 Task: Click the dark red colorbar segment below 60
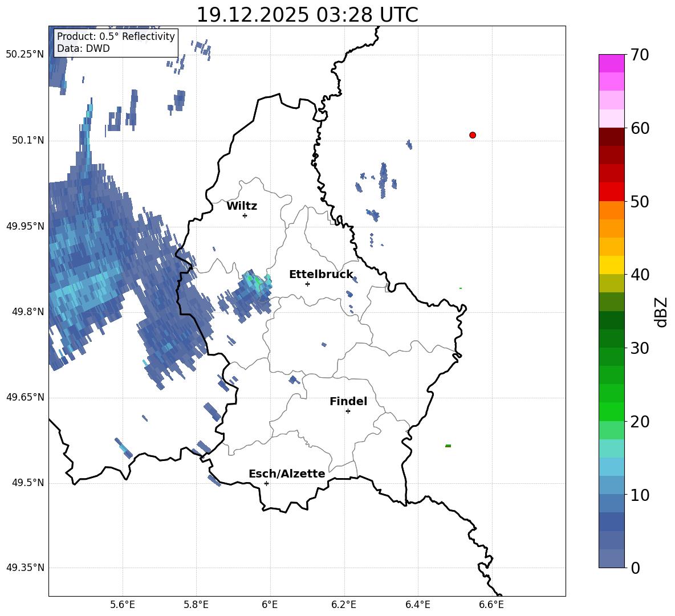(x=611, y=137)
